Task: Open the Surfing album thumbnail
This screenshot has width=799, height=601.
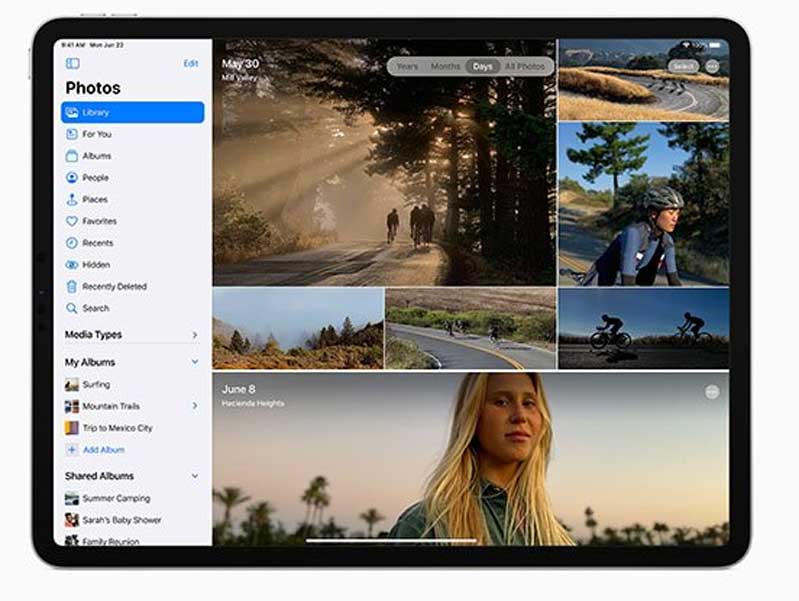Action: point(72,384)
